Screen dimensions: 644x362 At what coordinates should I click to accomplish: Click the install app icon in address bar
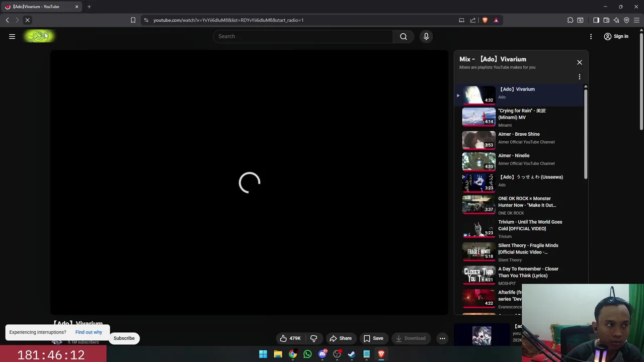coord(461,20)
